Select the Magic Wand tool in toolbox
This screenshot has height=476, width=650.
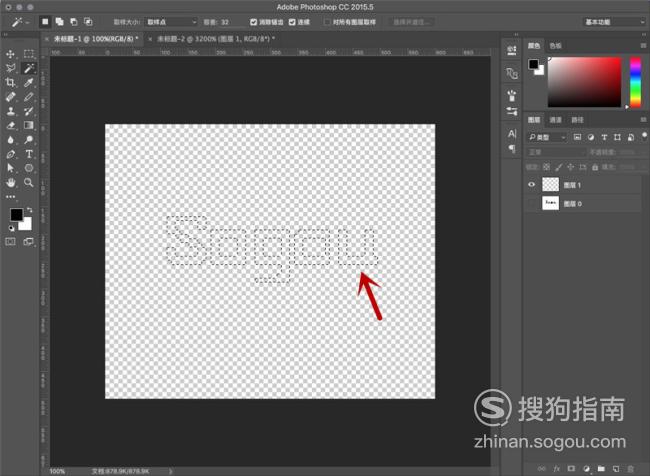29,68
